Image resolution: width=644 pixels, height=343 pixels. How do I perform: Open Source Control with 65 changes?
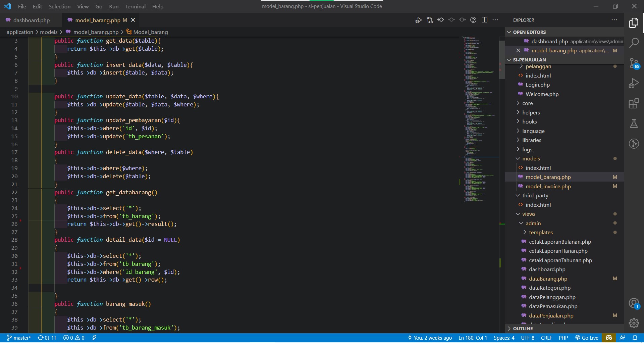click(x=634, y=63)
